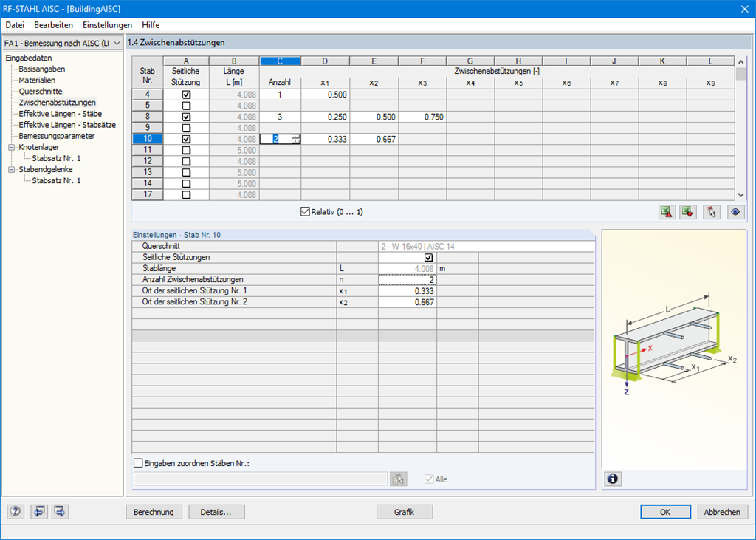Select Zwischenabstützungen in the navigator

58,102
